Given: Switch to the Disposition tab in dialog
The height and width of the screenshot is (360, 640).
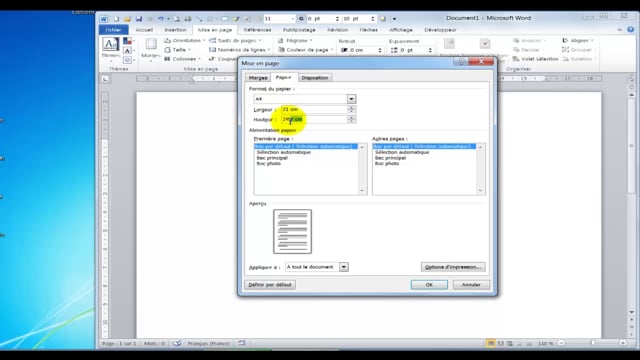Looking at the screenshot, I should click(315, 78).
